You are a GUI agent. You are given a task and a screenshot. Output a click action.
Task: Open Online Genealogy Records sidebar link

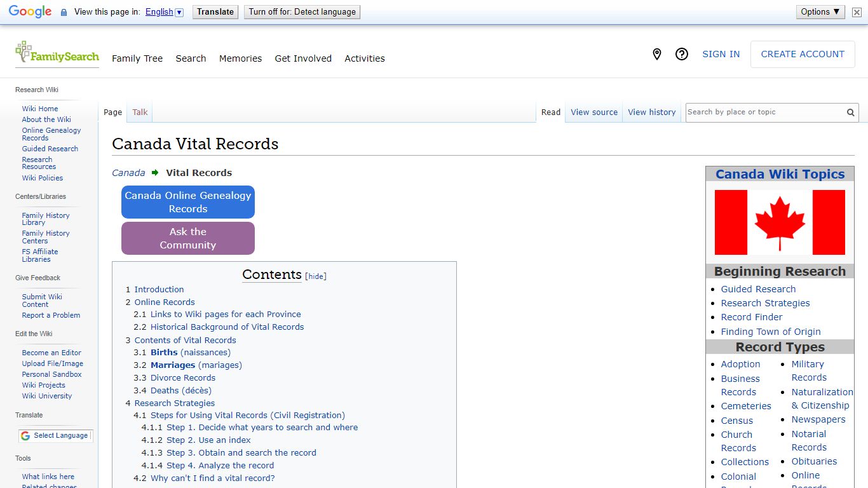(51, 134)
